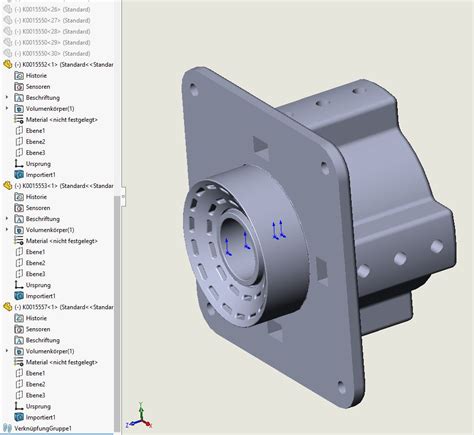Expand Volumenkörper(1) under K0015552<1>
The width and height of the screenshot is (474, 435).
[7, 108]
